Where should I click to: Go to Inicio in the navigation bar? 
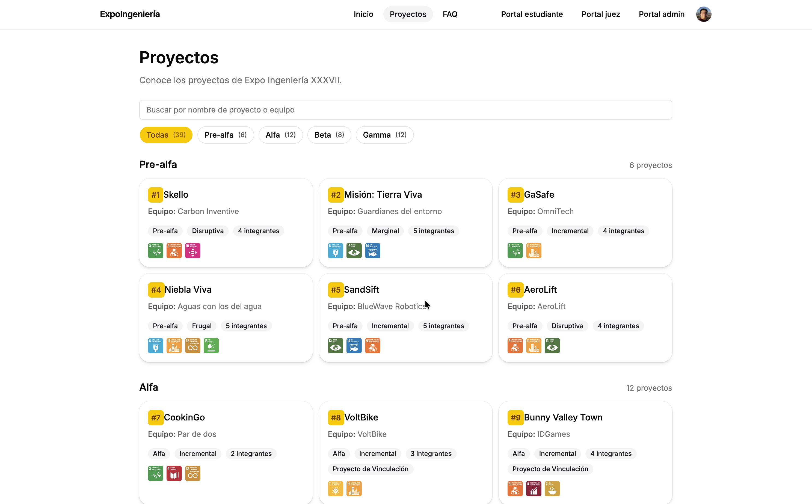(363, 14)
